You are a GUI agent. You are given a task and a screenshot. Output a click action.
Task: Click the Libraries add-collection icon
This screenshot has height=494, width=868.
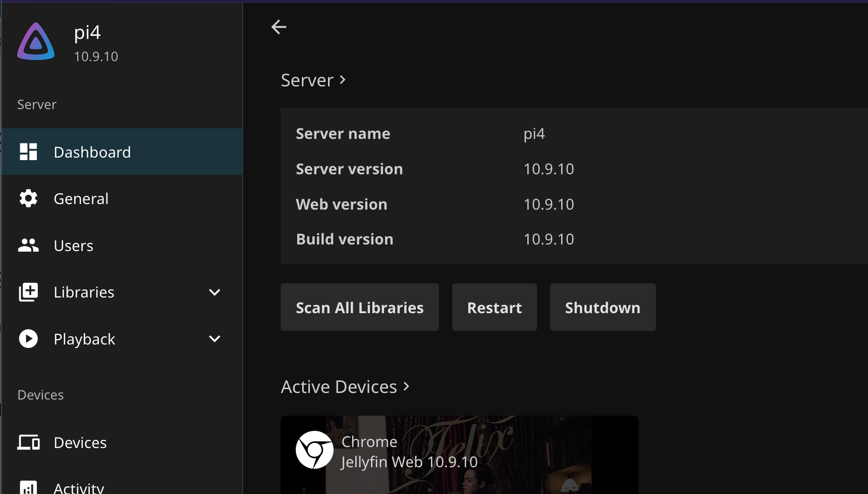click(28, 292)
